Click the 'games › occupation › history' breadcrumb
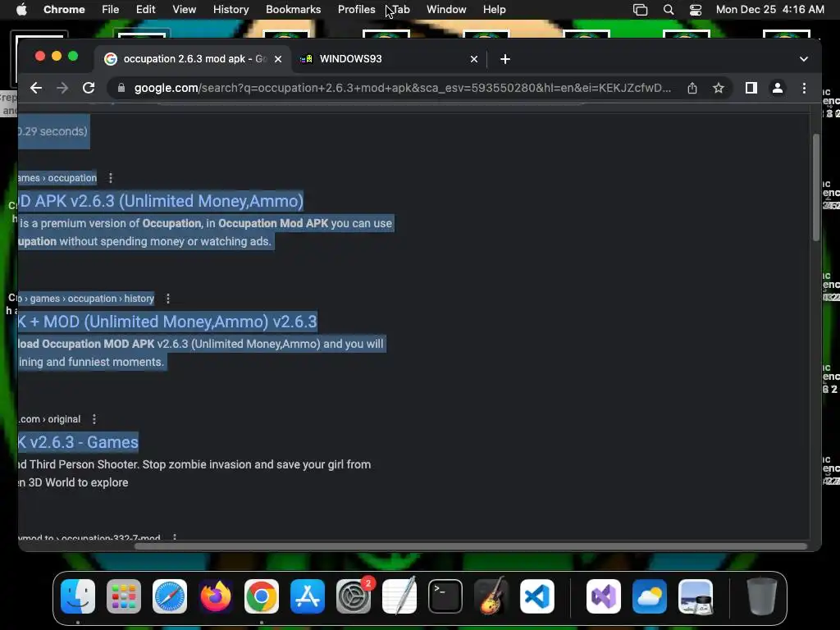This screenshot has height=630, width=840. point(86,299)
